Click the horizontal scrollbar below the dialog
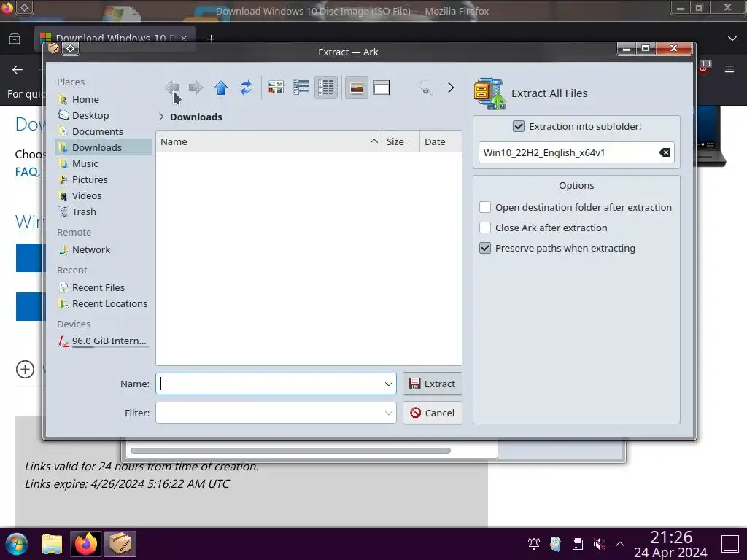747x560 pixels. coord(290,451)
